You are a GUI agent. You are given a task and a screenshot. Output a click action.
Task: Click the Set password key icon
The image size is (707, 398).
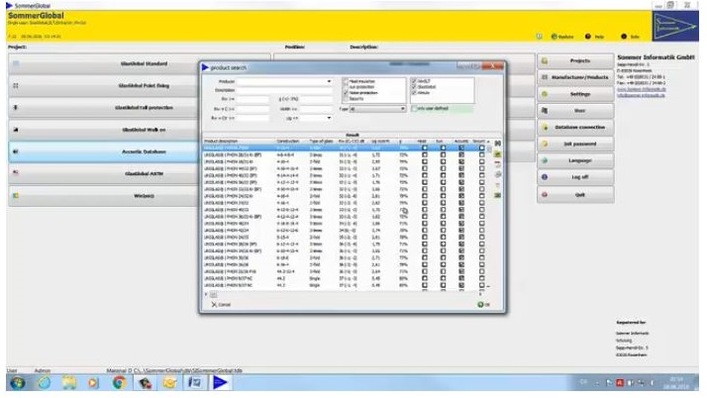545,144
